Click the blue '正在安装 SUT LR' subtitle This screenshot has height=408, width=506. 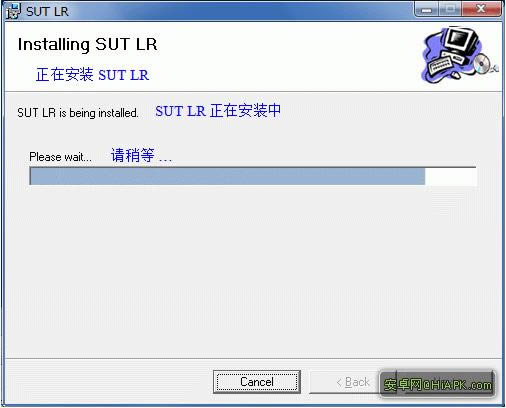coord(92,74)
